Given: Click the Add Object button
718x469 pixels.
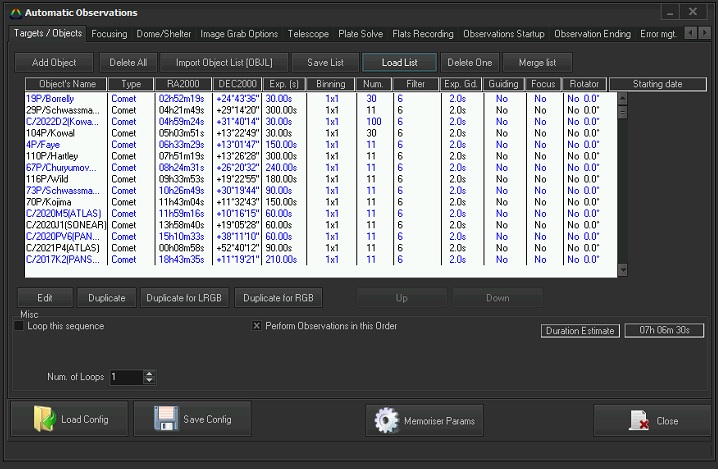Looking at the screenshot, I should (x=55, y=62).
